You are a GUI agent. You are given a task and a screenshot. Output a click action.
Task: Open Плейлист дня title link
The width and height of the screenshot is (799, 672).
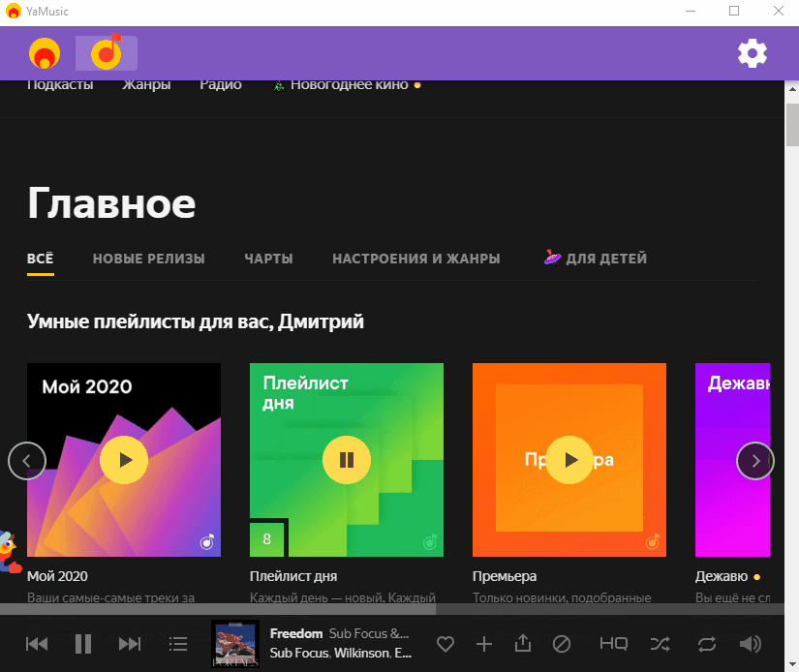pos(293,576)
